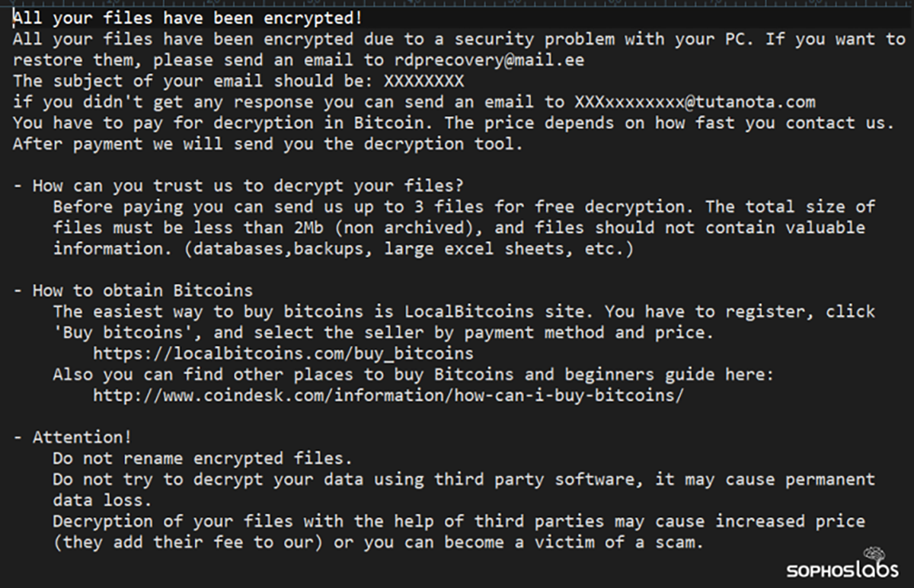Click the first line ending with "encrypted!"
Viewport: 914px width, 588px height.
(x=187, y=18)
